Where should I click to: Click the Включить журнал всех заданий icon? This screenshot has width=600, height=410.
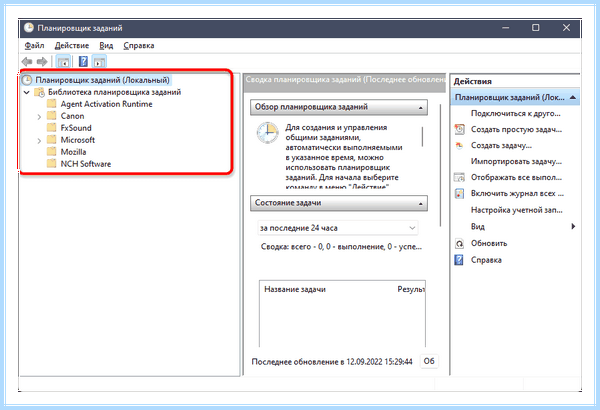[x=459, y=194]
